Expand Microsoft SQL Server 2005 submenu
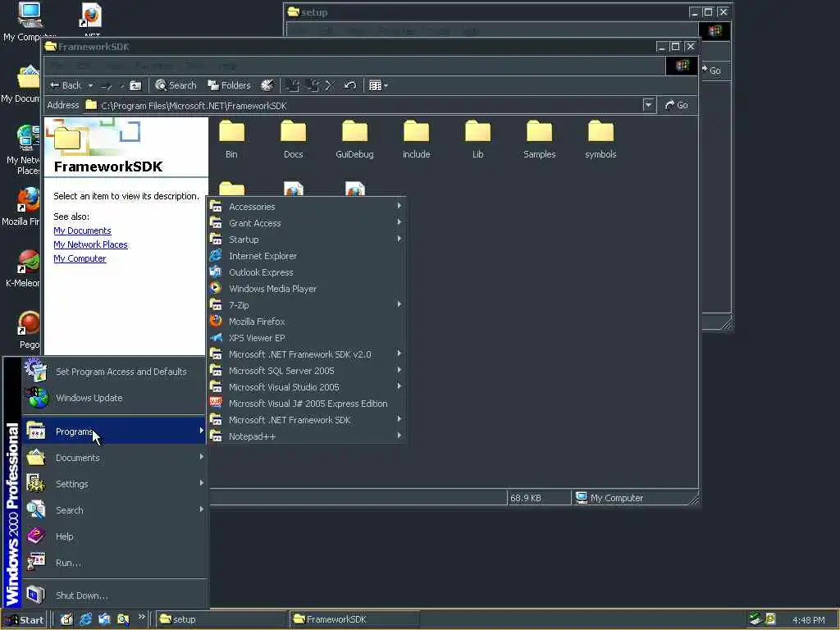 coord(307,371)
